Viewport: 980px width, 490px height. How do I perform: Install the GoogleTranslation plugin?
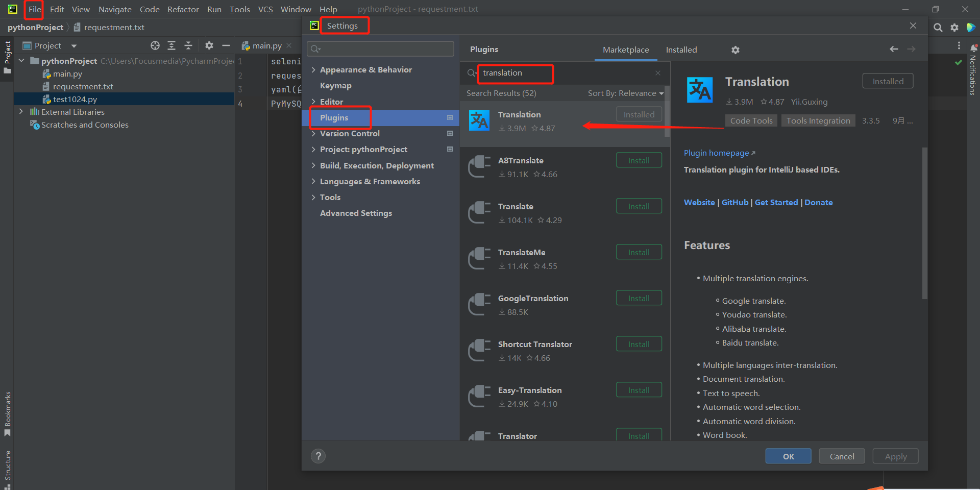[x=639, y=298]
